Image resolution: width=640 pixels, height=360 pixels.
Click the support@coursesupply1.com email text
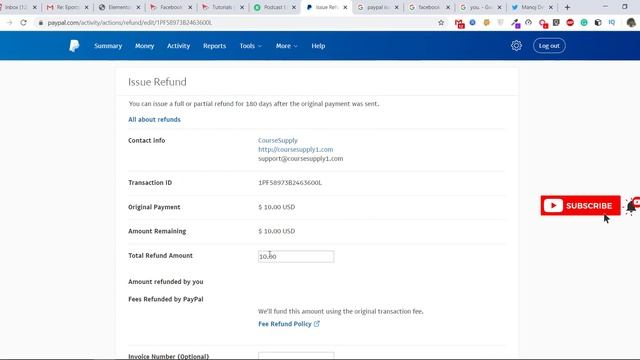click(x=300, y=159)
